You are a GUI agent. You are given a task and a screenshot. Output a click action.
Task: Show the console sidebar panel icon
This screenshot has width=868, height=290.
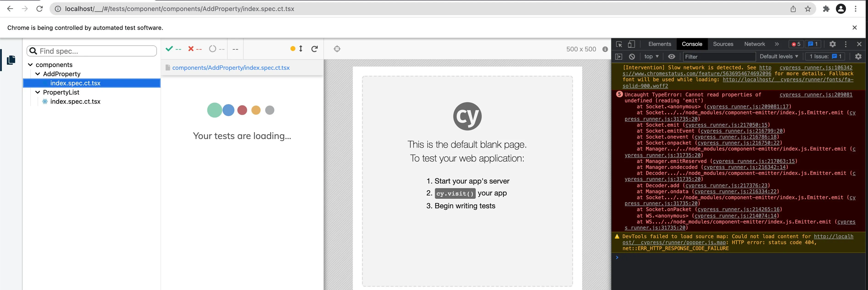[x=619, y=57]
